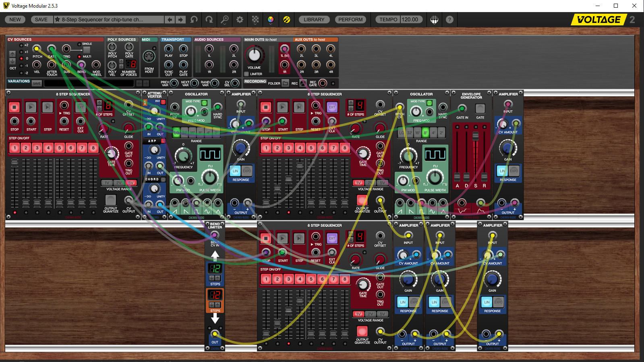Select the LO range on oscillator beside Attenuverter

pyautogui.click(x=176, y=132)
